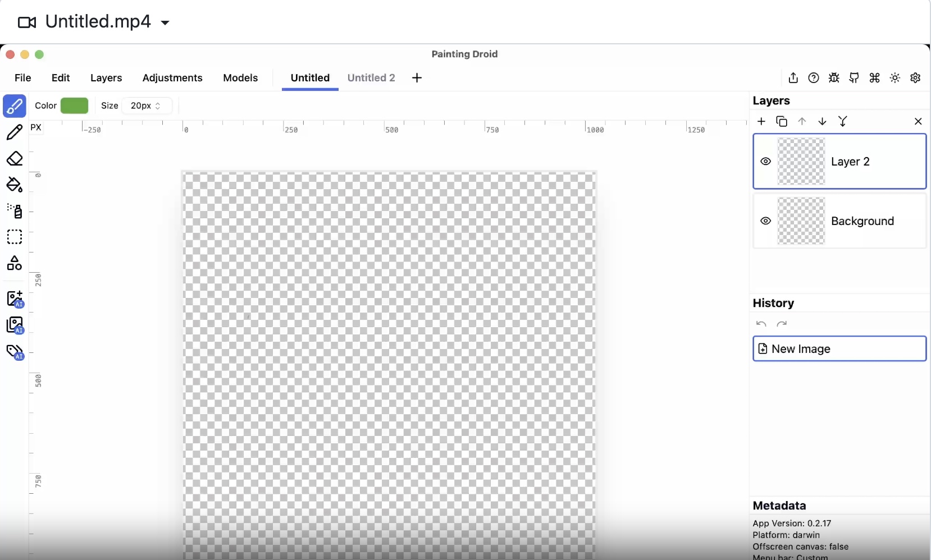Delete layer with X icon
This screenshot has width=931, height=560.
(x=918, y=121)
